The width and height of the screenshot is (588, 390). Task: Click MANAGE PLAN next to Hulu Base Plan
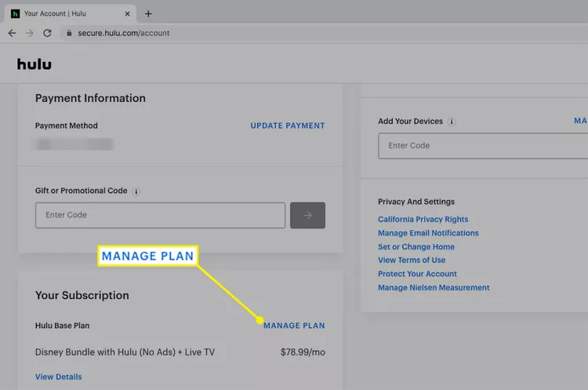click(x=294, y=326)
